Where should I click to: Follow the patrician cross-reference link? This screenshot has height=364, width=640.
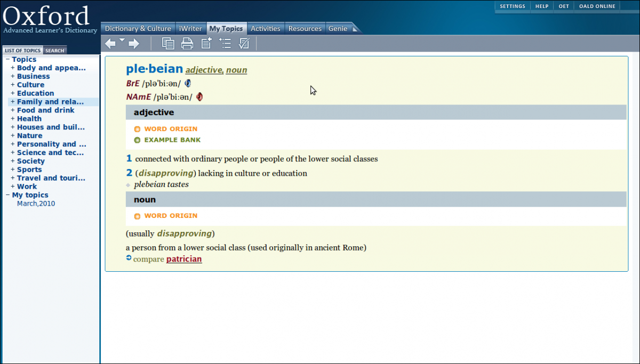click(x=184, y=260)
